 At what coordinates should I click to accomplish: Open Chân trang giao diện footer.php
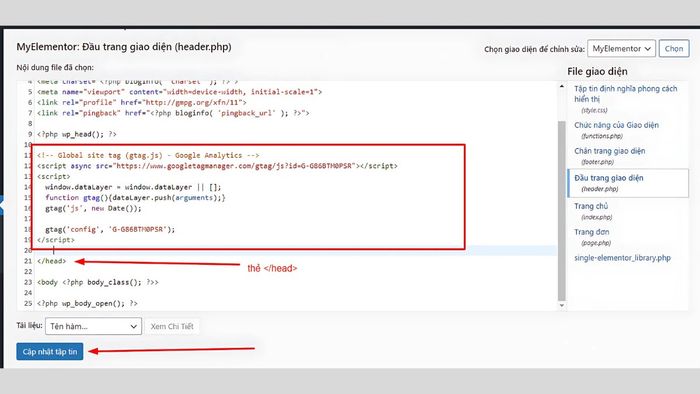(x=609, y=156)
